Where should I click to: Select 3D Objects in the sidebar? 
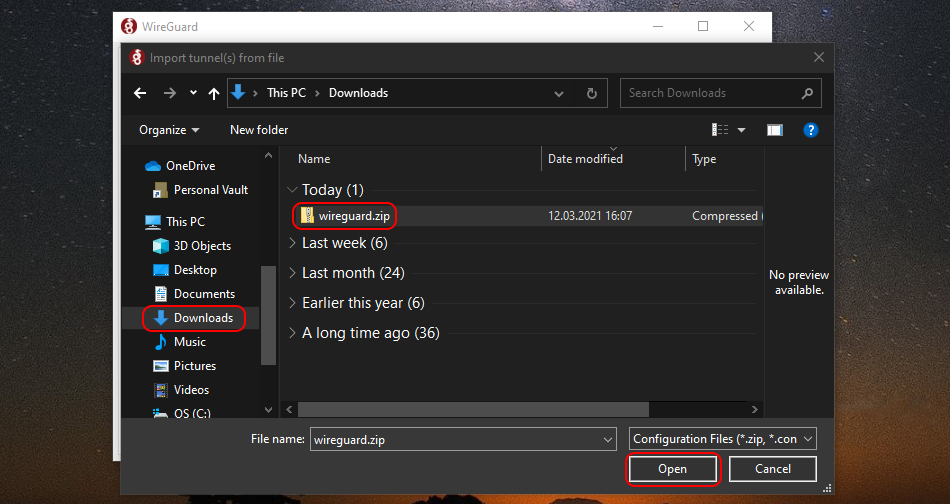(202, 246)
